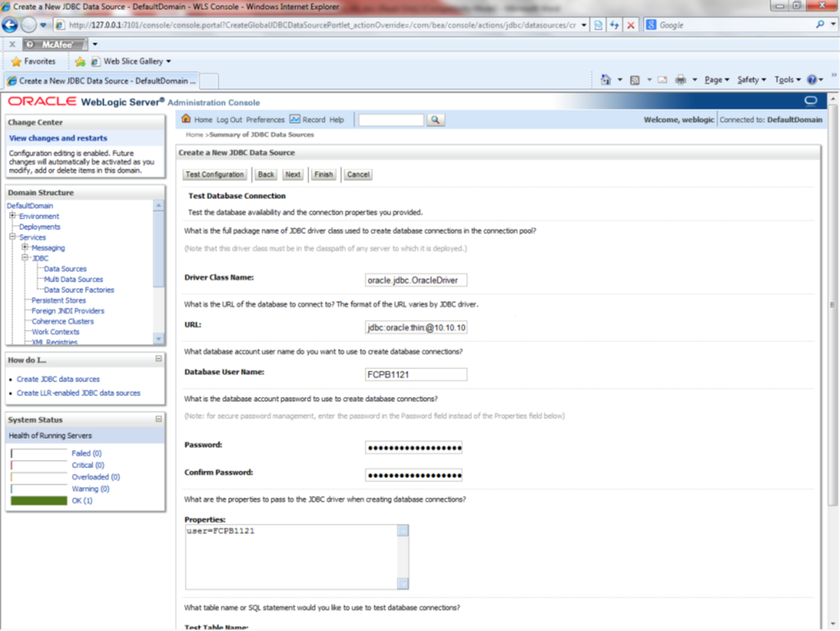Open View changes and restarts link

pos(58,138)
